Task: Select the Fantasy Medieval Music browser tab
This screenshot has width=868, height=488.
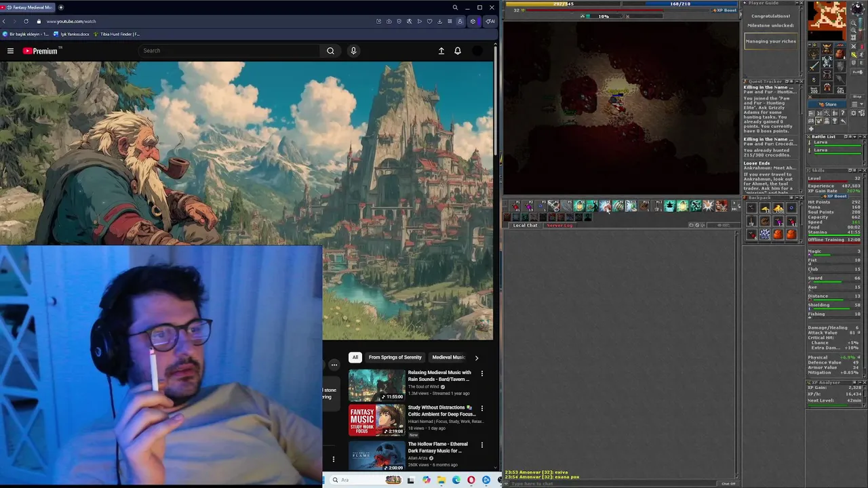Action: pyautogui.click(x=28, y=7)
